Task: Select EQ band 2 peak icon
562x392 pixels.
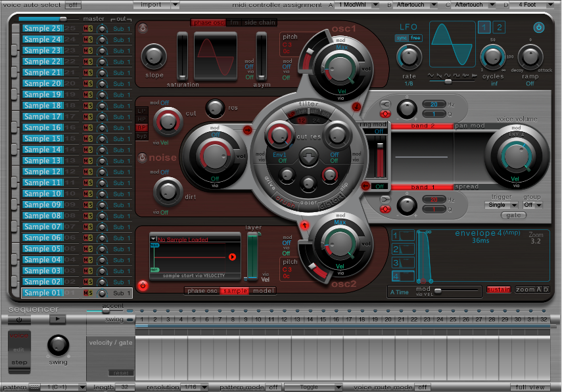Action: (x=385, y=114)
